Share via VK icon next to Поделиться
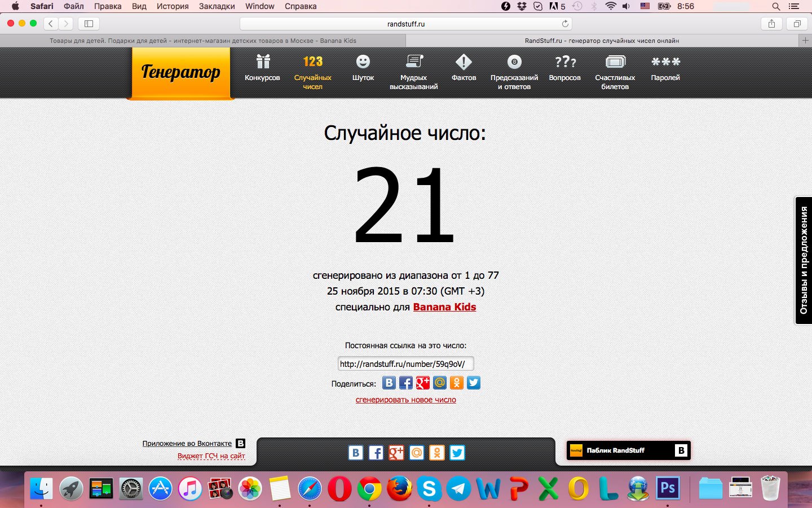Image resolution: width=812 pixels, height=508 pixels. (x=389, y=383)
